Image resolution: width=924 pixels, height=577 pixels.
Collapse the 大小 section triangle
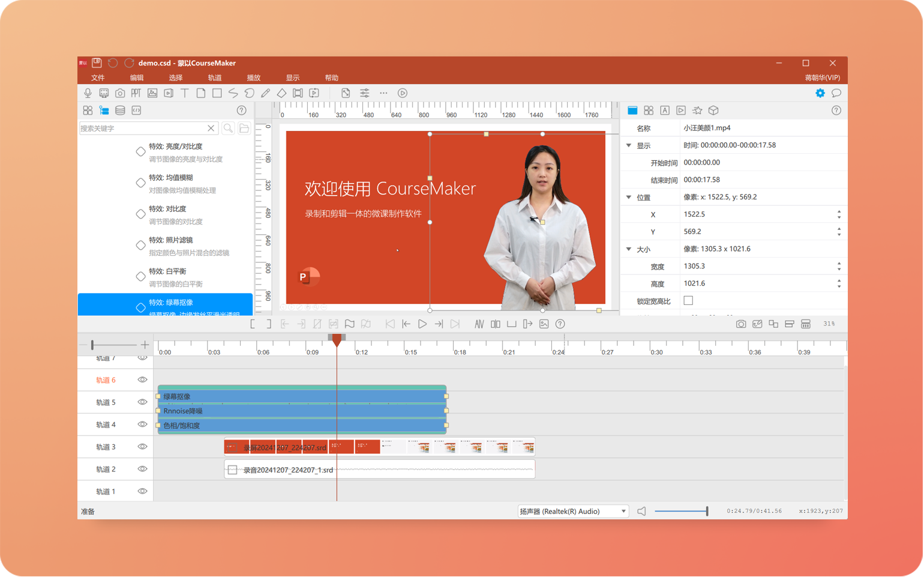point(629,249)
